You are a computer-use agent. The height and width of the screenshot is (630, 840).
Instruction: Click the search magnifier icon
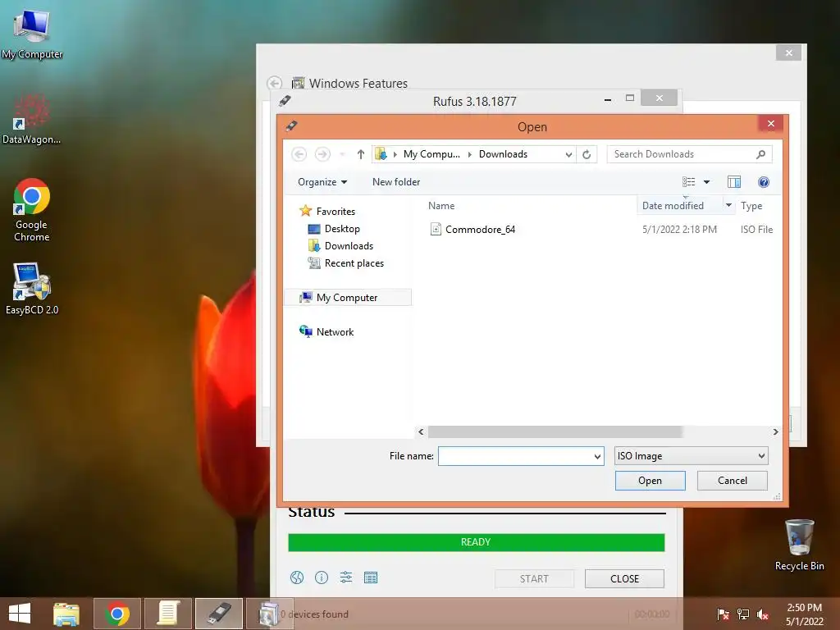click(760, 154)
